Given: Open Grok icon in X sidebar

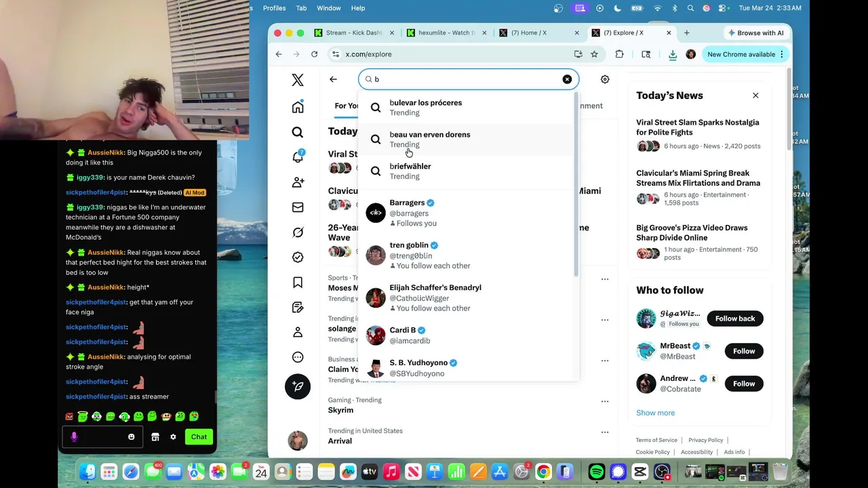Looking at the screenshot, I should (x=298, y=232).
